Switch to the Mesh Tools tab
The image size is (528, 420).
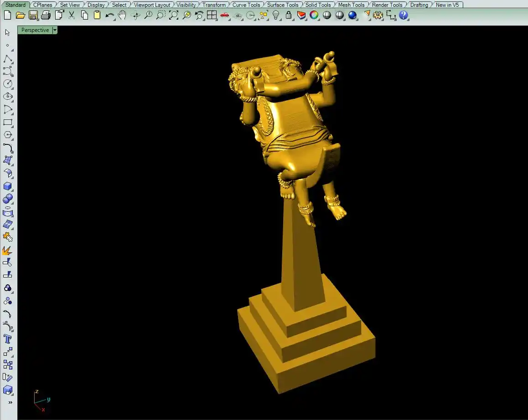351,5
